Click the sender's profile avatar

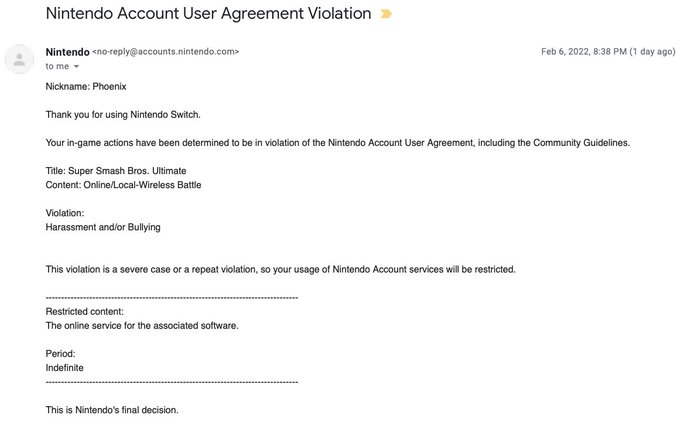click(20, 58)
